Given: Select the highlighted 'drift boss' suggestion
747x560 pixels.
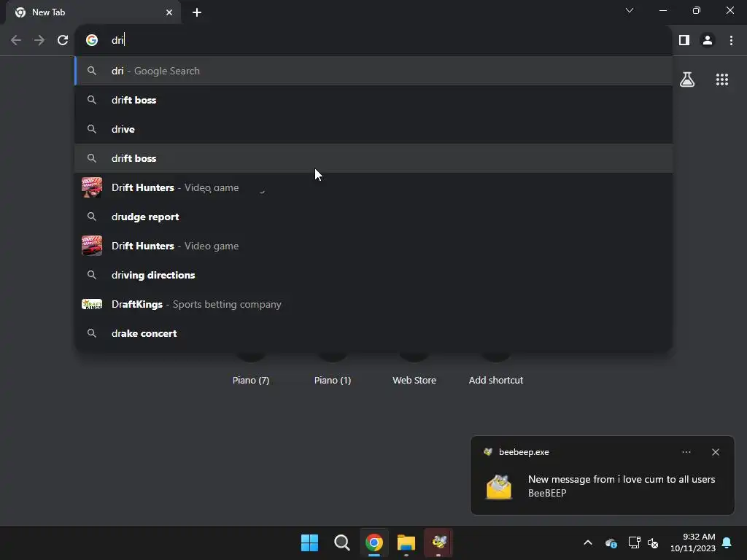Looking at the screenshot, I should [373, 158].
